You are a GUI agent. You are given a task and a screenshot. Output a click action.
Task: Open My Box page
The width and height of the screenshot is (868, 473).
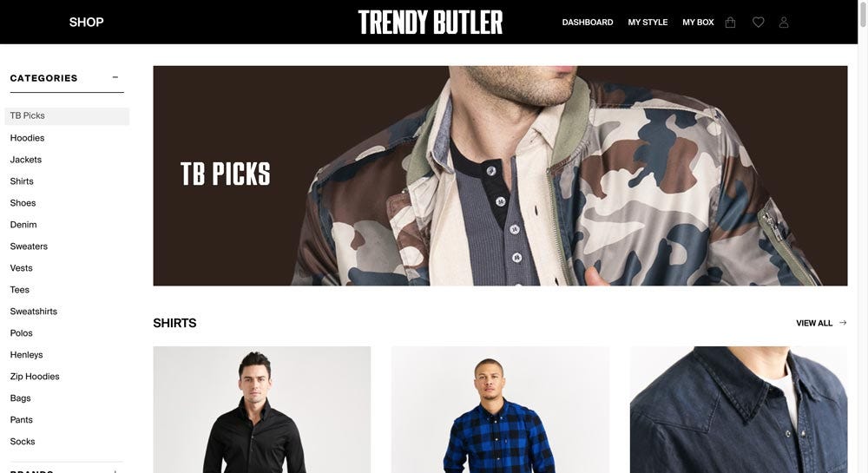698,22
